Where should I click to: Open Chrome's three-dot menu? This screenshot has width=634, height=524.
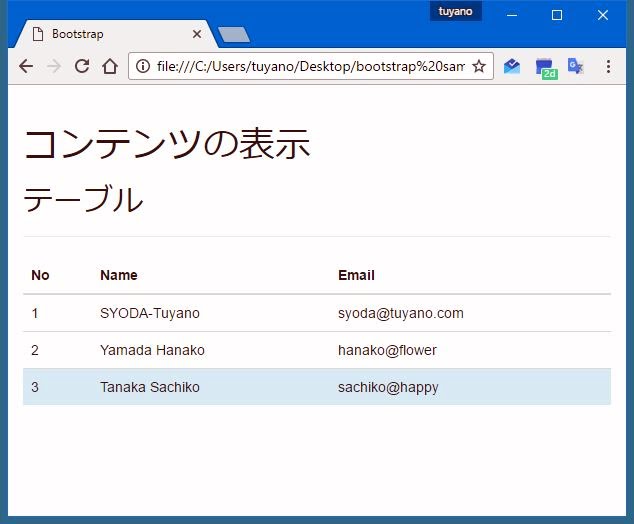[x=608, y=66]
